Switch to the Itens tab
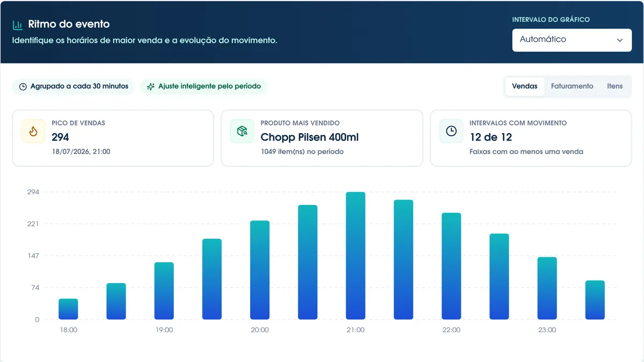This screenshot has width=644, height=362. tap(615, 86)
